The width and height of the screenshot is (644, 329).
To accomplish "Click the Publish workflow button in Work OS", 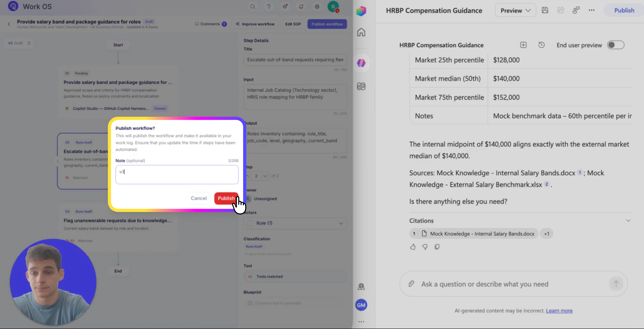I will tap(327, 24).
